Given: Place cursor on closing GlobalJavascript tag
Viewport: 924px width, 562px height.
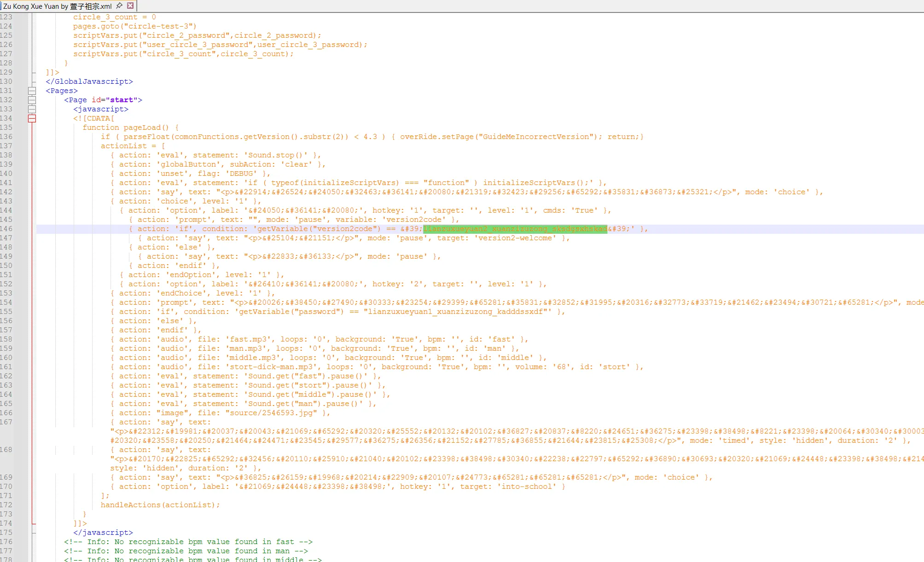Looking at the screenshot, I should (89, 81).
